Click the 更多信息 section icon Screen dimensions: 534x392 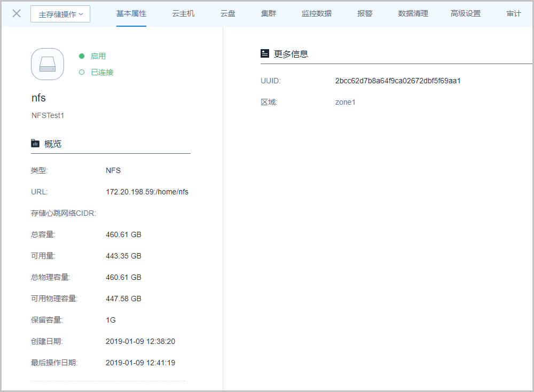(x=265, y=53)
